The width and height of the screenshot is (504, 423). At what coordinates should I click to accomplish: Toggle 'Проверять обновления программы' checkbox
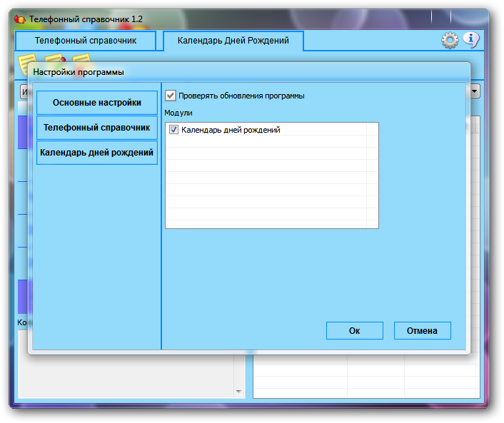pyautogui.click(x=171, y=95)
